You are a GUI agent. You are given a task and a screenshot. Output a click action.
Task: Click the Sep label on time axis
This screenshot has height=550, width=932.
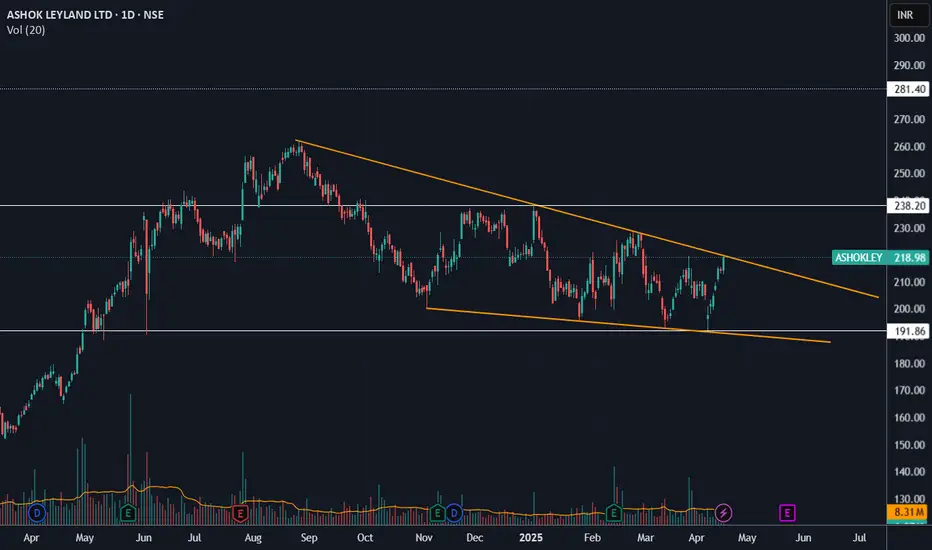[x=309, y=538]
